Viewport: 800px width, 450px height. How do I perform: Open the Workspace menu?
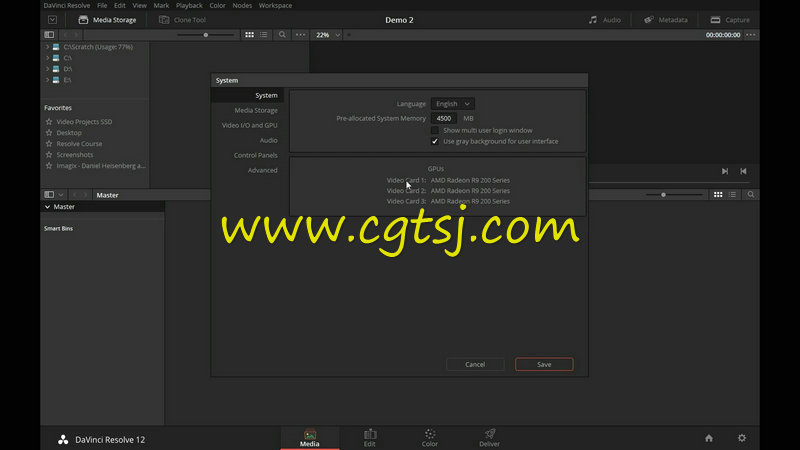(275, 5)
